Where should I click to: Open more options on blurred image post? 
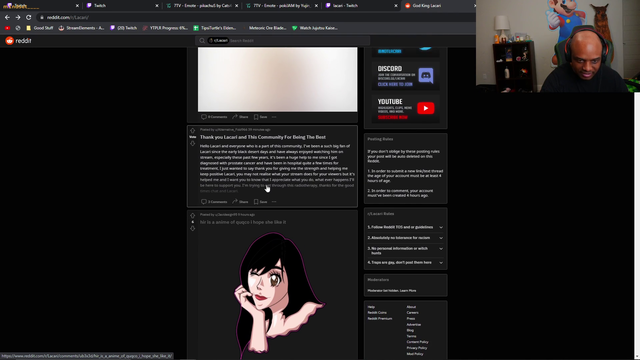click(x=274, y=117)
